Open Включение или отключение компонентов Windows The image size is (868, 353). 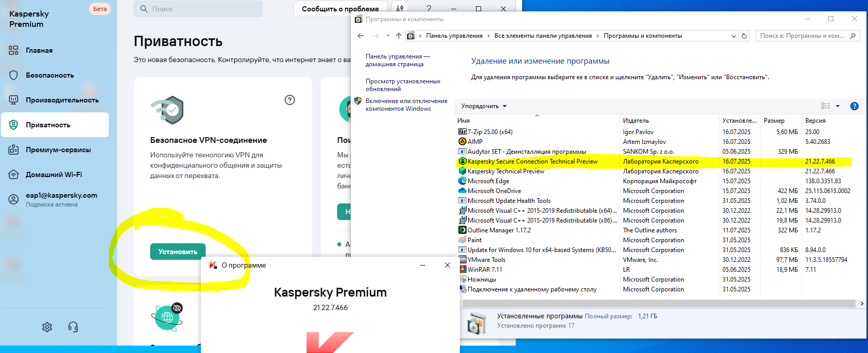407,105
